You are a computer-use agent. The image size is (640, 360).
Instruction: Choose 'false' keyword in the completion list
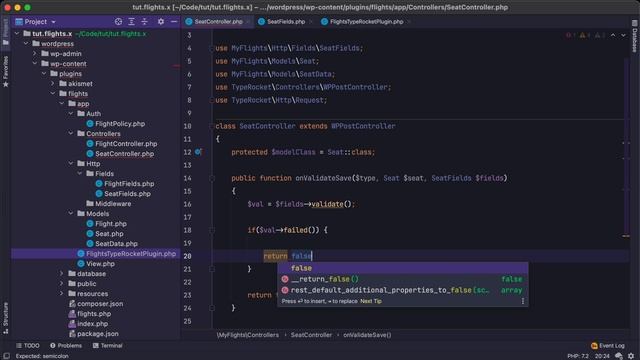403,268
